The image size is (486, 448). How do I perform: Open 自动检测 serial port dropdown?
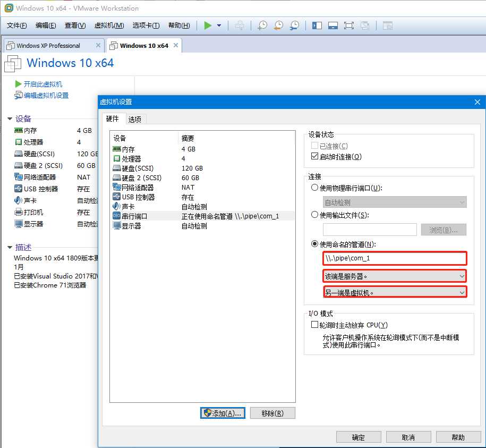click(x=395, y=202)
